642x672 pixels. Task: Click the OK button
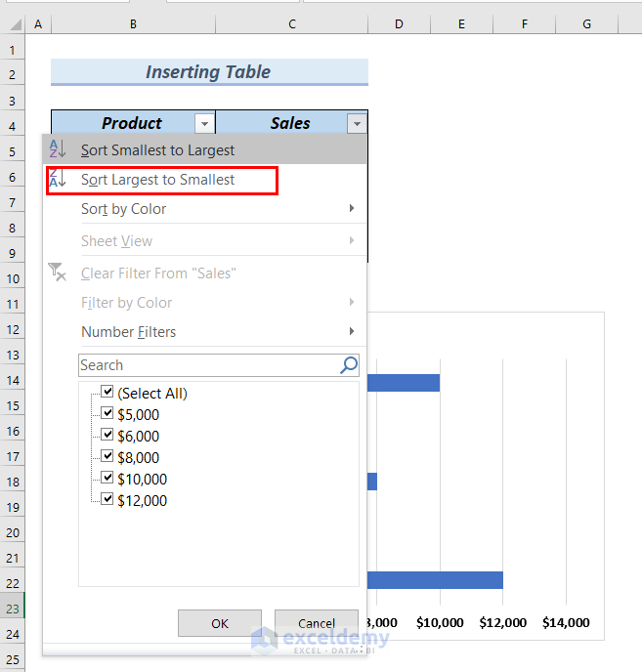pyautogui.click(x=220, y=623)
